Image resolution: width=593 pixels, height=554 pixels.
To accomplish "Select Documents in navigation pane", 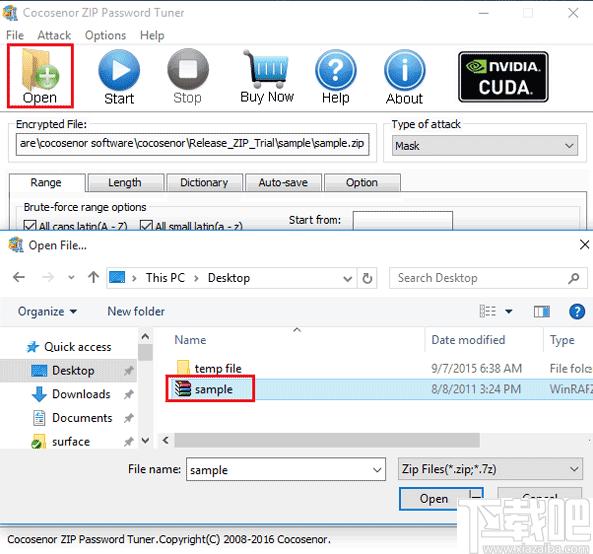I will (x=73, y=418).
